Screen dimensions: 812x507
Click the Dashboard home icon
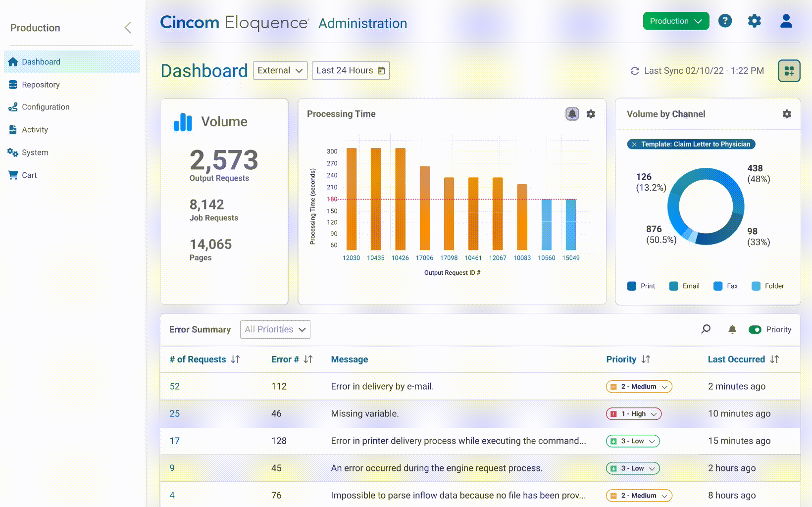[x=13, y=62]
